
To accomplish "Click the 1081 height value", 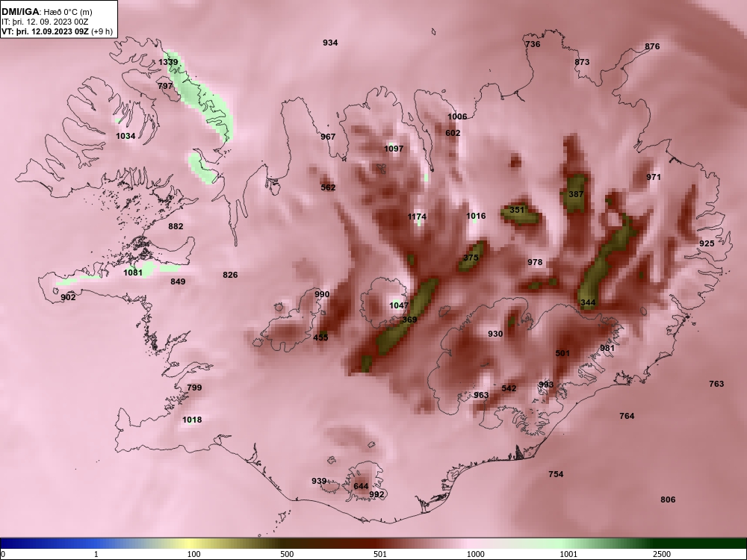I will coord(133,273).
